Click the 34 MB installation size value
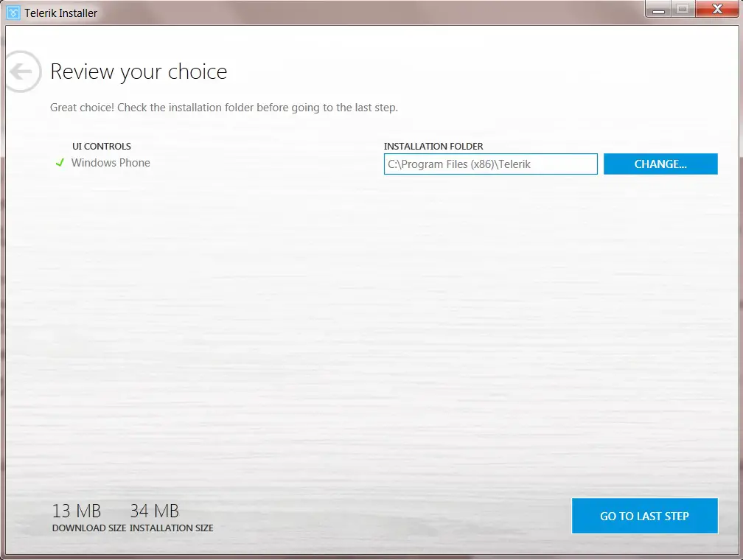The height and width of the screenshot is (560, 743). point(155,511)
